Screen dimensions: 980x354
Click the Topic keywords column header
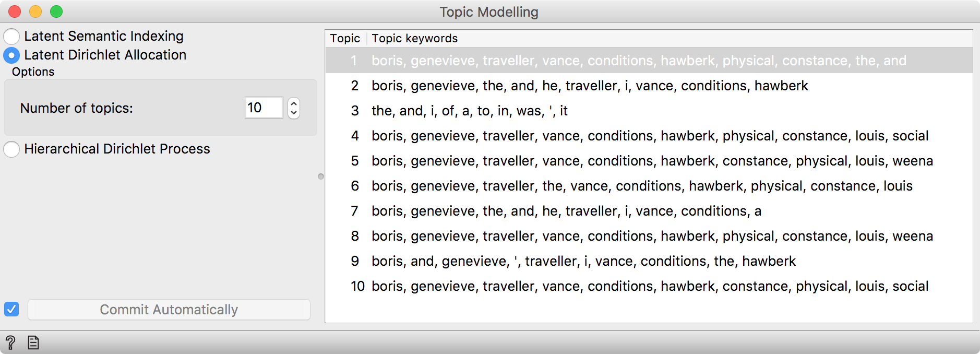point(414,38)
